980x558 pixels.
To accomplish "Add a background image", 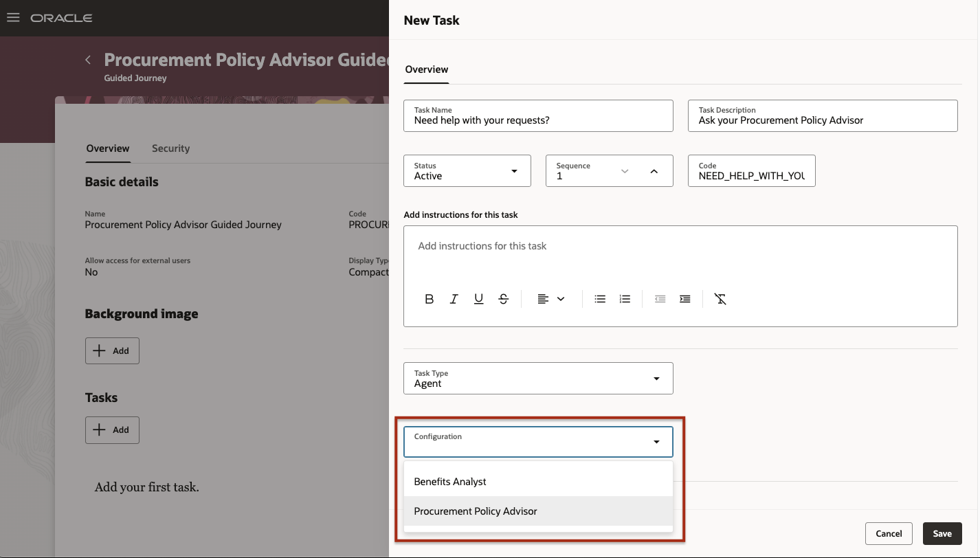I will (112, 350).
